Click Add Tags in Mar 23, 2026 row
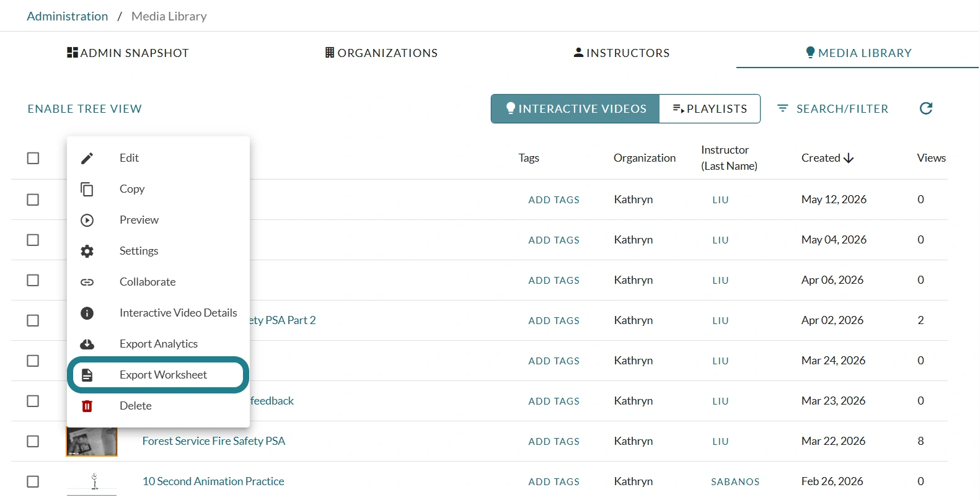The height and width of the screenshot is (500, 980). tap(554, 401)
